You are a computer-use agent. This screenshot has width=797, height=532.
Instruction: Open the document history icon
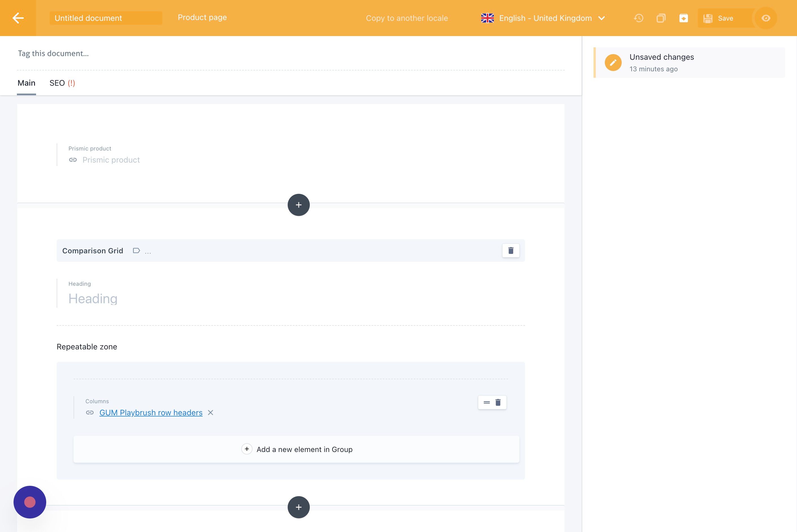[x=639, y=18]
